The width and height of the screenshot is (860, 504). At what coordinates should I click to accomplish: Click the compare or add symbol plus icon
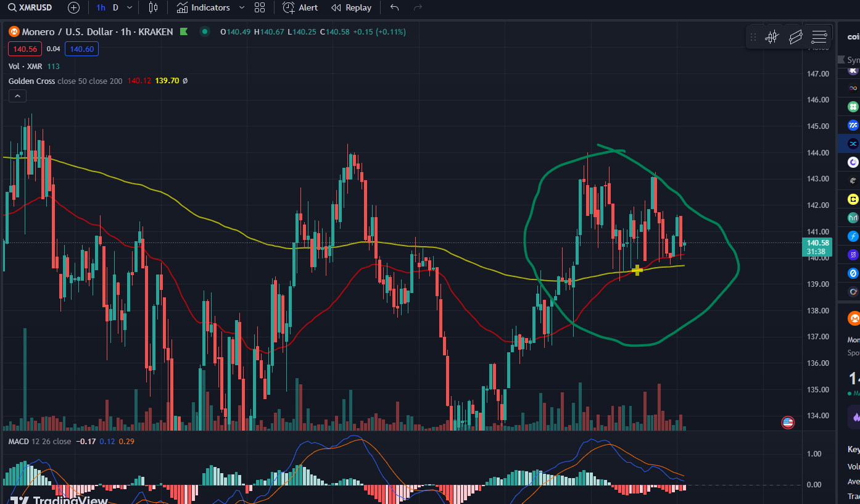[73, 7]
